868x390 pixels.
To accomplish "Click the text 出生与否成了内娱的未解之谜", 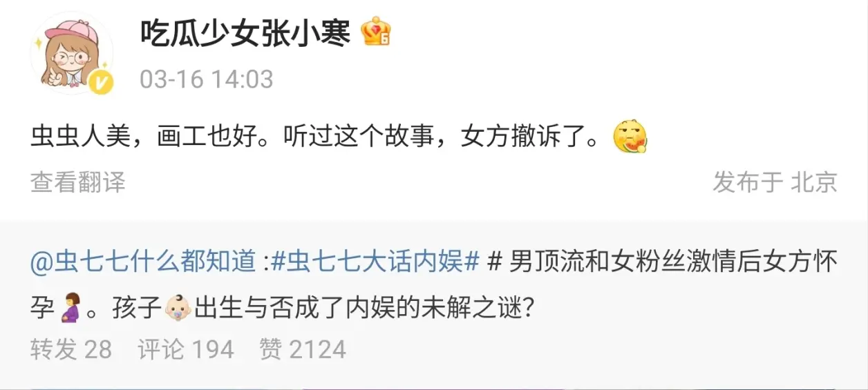I will (x=363, y=308).
